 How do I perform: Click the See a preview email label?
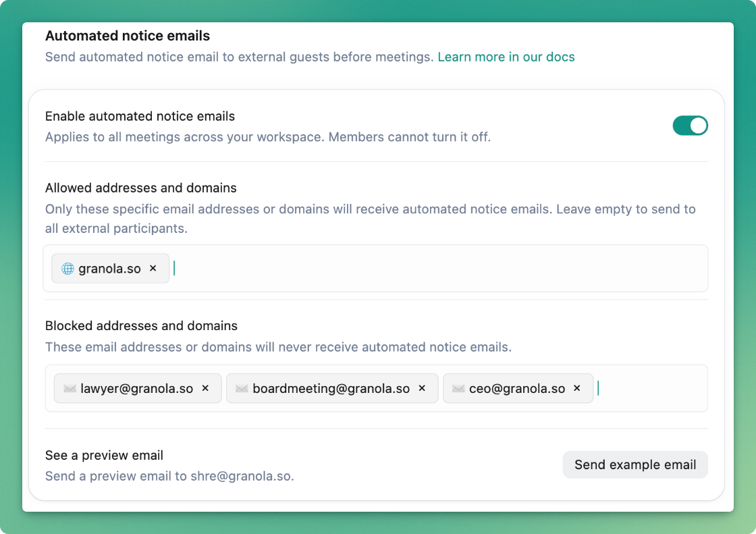click(x=104, y=456)
